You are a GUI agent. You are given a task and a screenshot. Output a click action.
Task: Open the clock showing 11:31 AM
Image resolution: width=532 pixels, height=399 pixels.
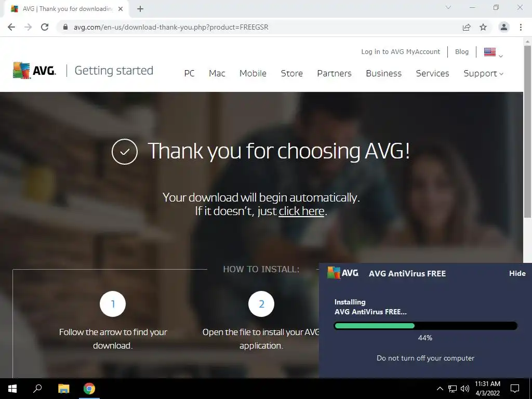[x=487, y=389]
